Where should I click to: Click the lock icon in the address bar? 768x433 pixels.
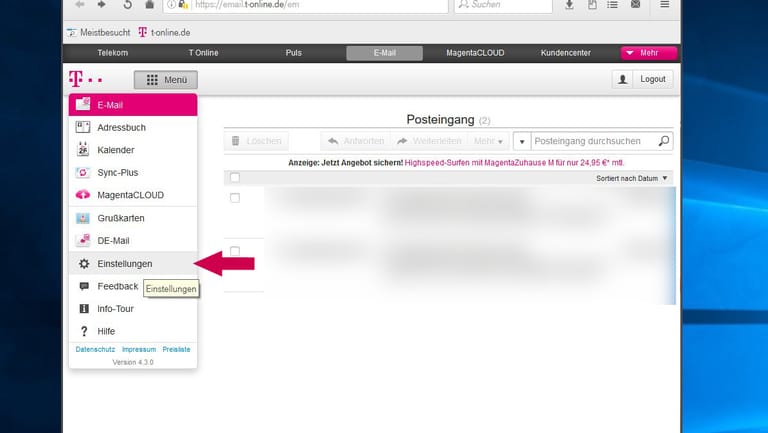(x=183, y=4)
